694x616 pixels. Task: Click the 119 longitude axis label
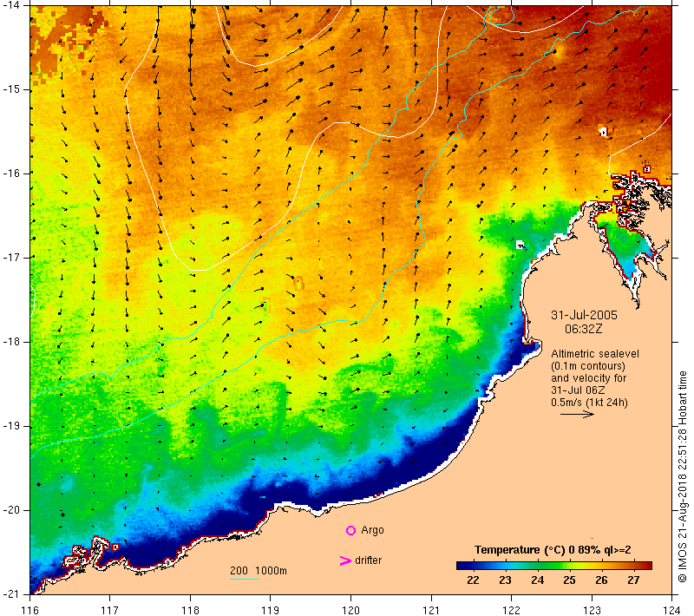271,610
